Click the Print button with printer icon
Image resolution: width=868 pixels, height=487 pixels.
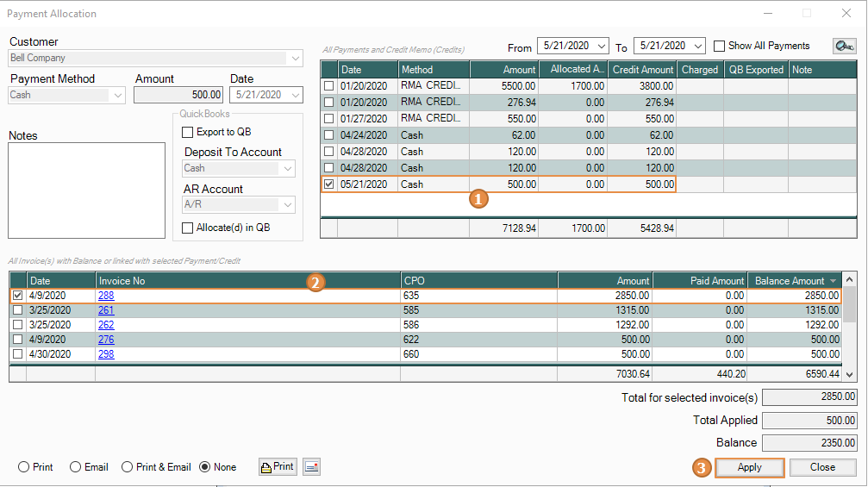277,466
